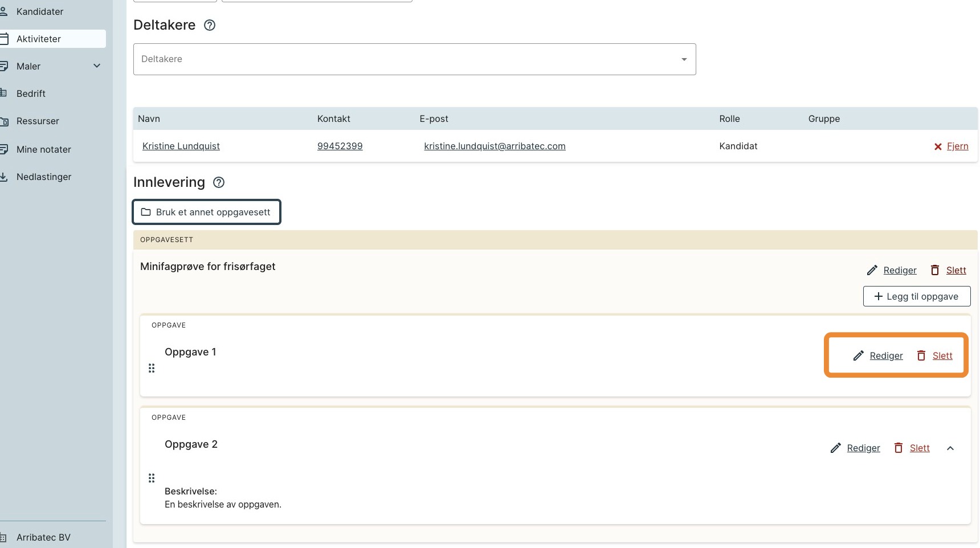Click the help icon next to Deltakere
Image resolution: width=980 pixels, height=548 pixels.
point(210,25)
